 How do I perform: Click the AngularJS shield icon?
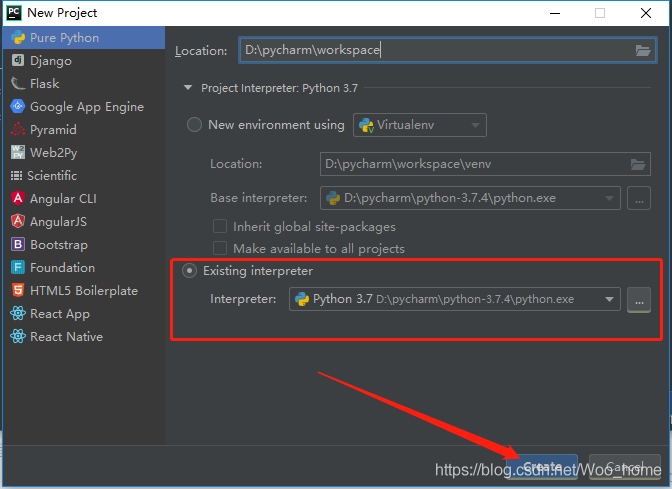click(18, 221)
